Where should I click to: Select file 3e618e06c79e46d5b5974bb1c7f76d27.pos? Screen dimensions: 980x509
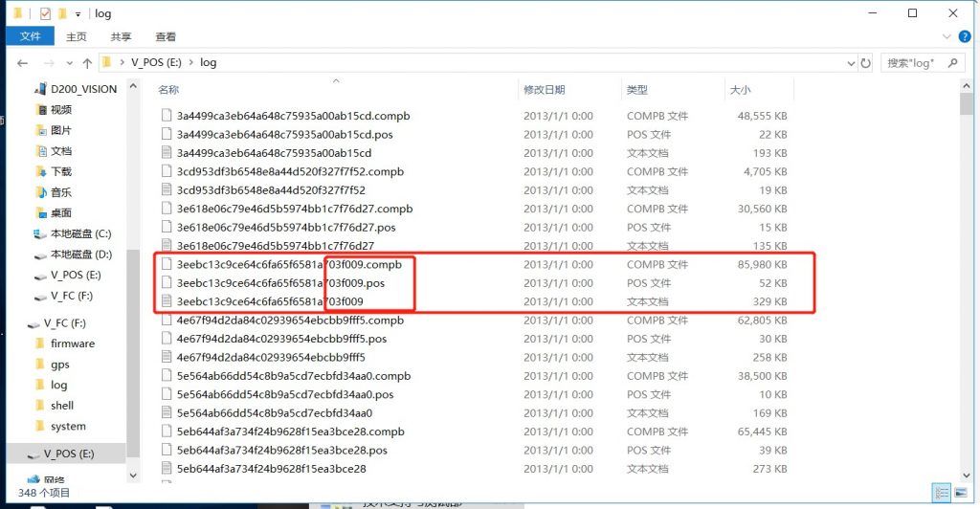tap(285, 228)
